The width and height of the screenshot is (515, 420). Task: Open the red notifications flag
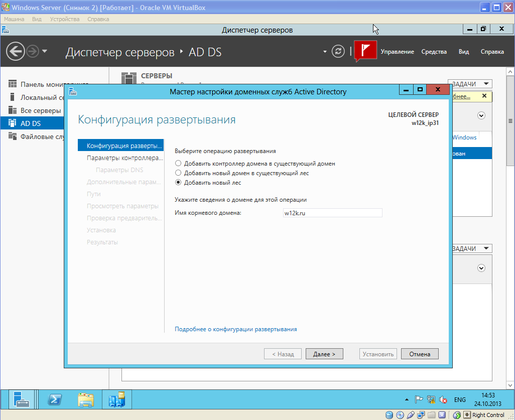[x=365, y=51]
